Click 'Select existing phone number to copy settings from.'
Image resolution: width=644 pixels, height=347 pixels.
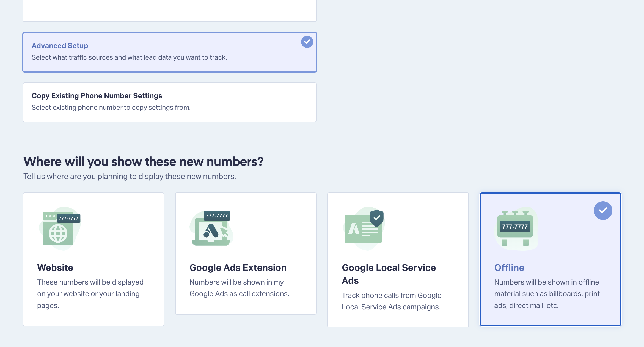[111, 108]
